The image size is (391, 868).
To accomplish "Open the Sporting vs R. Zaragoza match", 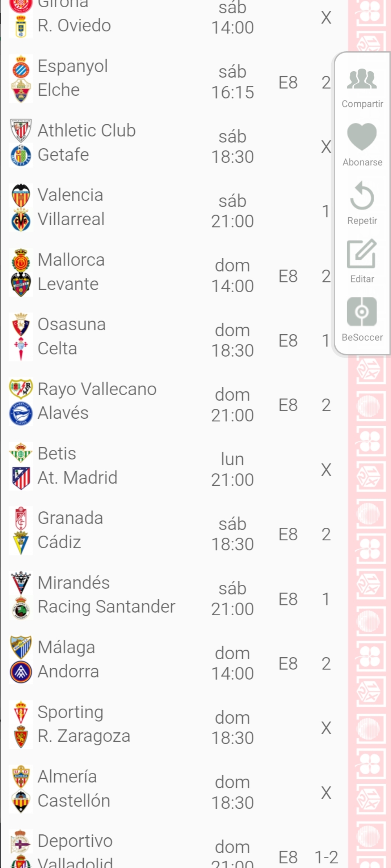I will 145,724.
